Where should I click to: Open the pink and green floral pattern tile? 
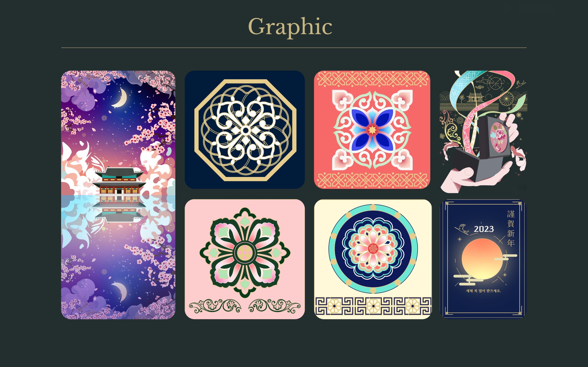click(245, 259)
